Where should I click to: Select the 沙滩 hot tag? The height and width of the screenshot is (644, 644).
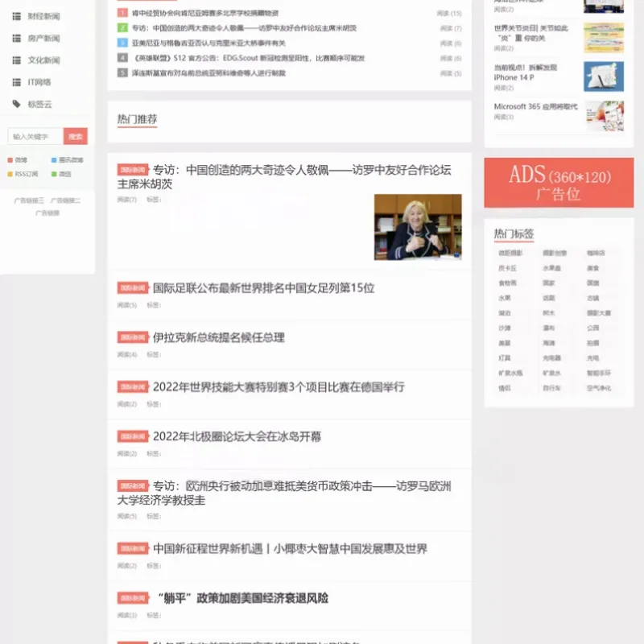pyautogui.click(x=505, y=328)
